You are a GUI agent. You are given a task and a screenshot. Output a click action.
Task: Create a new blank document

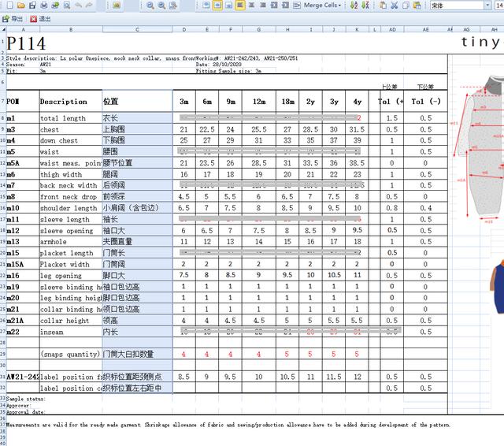[10, 6]
